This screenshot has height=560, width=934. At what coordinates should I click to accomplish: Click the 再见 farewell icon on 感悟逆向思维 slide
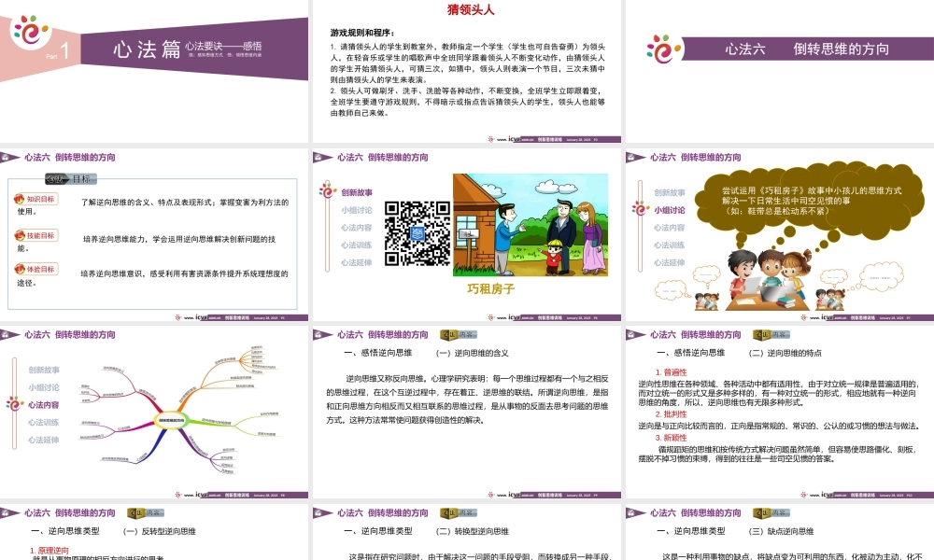(x=449, y=332)
